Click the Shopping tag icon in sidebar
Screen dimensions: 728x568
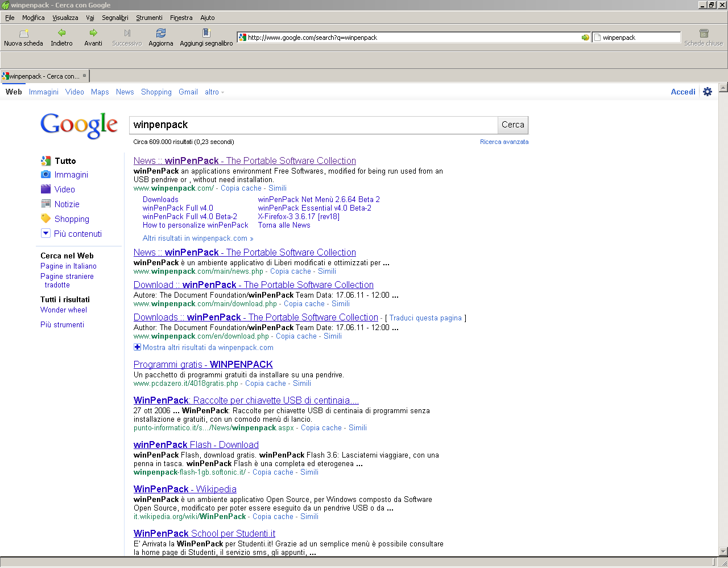(x=45, y=219)
